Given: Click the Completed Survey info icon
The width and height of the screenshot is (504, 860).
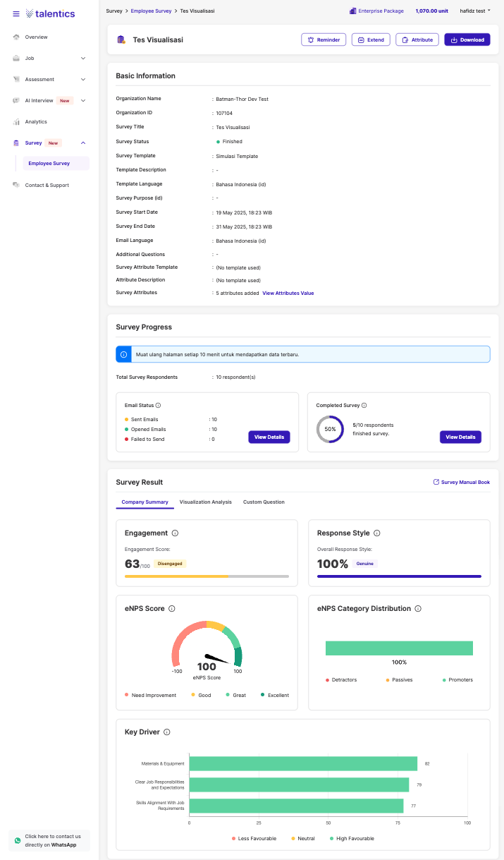Looking at the screenshot, I should coord(364,406).
